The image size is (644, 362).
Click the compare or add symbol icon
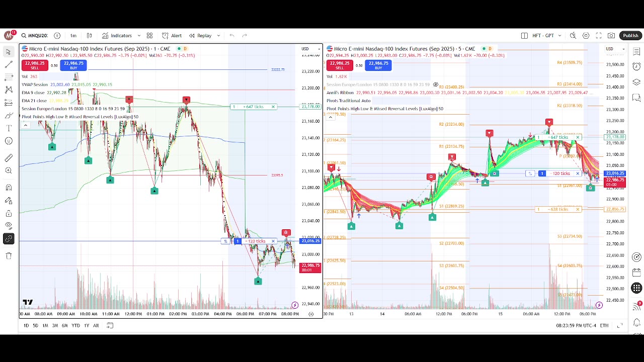[57, 36]
